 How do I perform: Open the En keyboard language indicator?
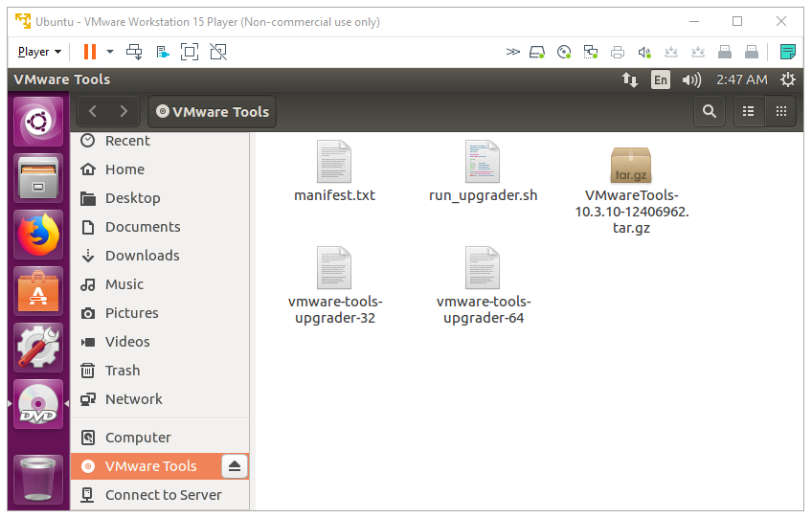click(x=661, y=79)
